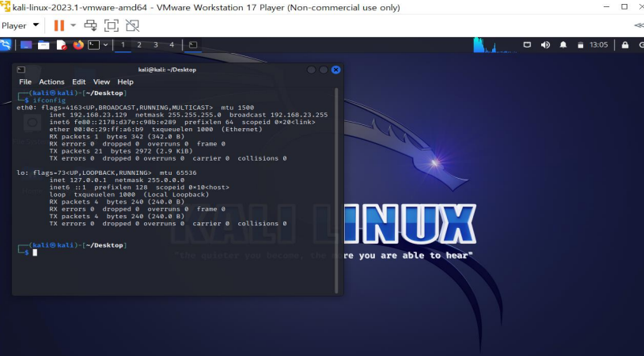Minimize the terminal window
The height and width of the screenshot is (356, 644).
[312, 70]
